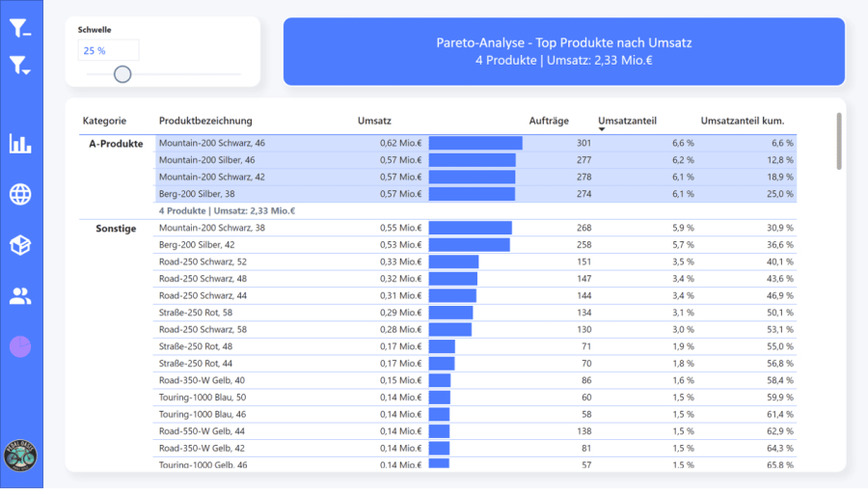This screenshot has width=868, height=495.
Task: Sort table by Umsatzanteil column header
Action: pos(627,121)
